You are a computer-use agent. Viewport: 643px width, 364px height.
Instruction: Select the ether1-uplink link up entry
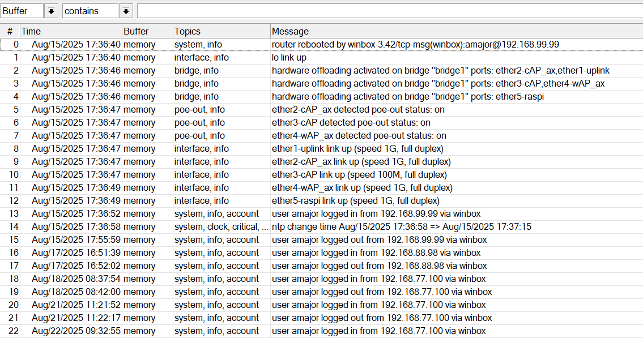click(357, 148)
